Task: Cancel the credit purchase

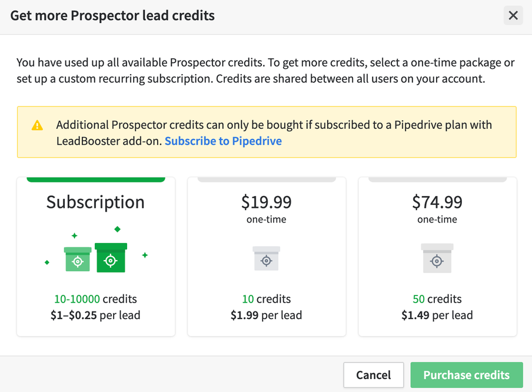Action: tap(373, 375)
